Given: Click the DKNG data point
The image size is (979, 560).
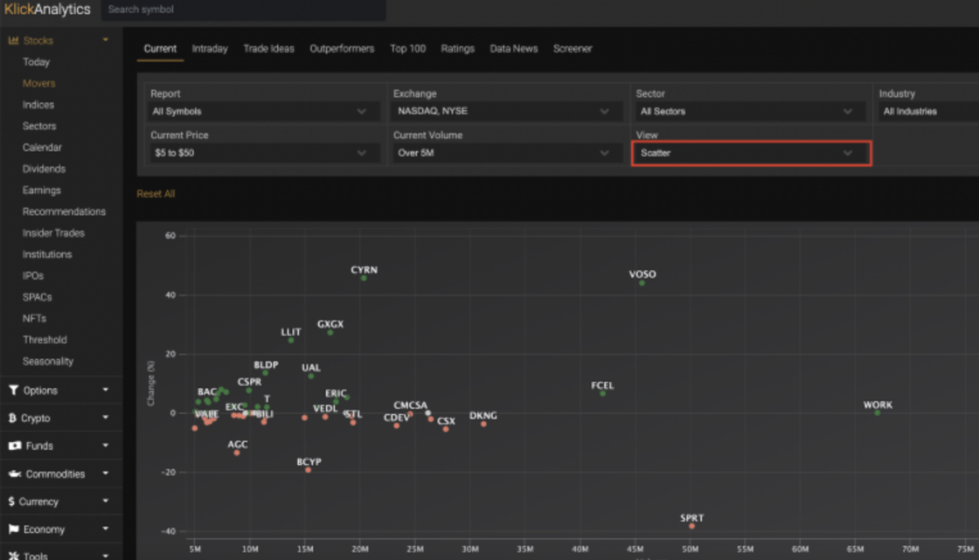Looking at the screenshot, I should tap(484, 424).
